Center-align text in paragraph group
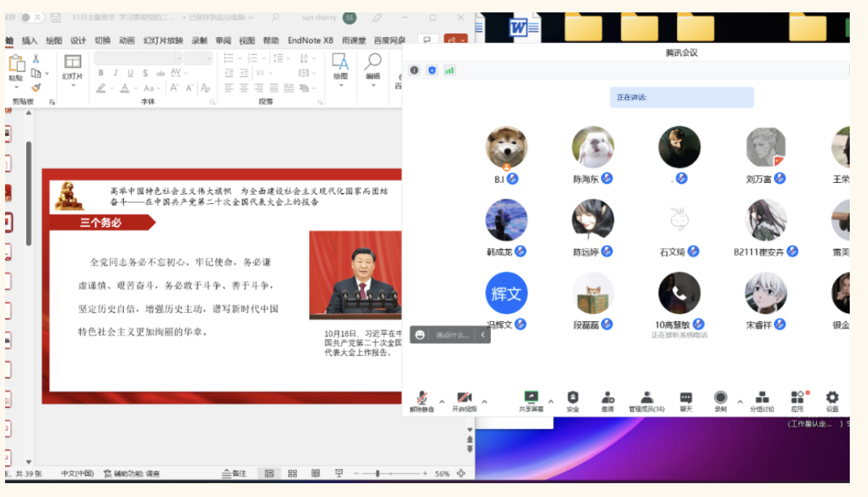The height and width of the screenshot is (497, 868). [x=244, y=88]
